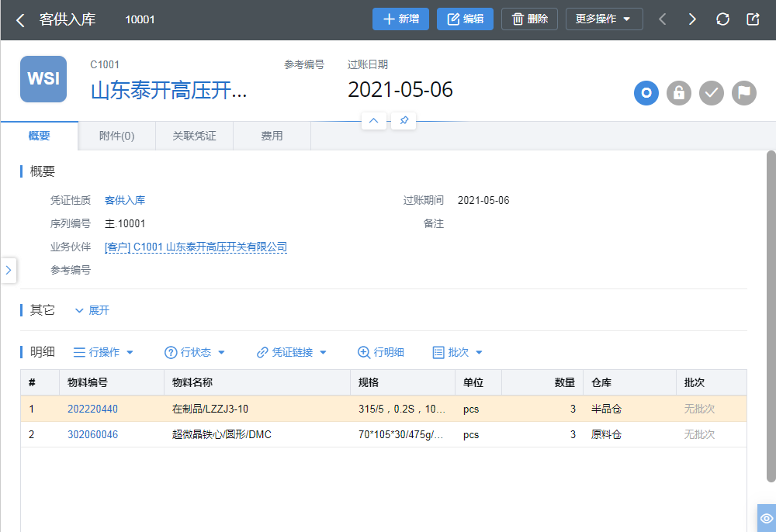The width and height of the screenshot is (776, 532).
Task: Open material number 302060046 link
Action: 92,434
